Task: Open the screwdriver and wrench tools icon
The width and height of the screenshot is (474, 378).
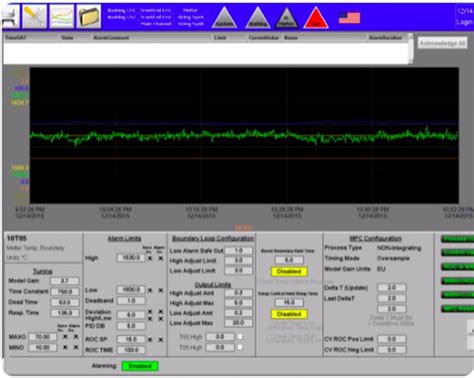Action: point(34,16)
